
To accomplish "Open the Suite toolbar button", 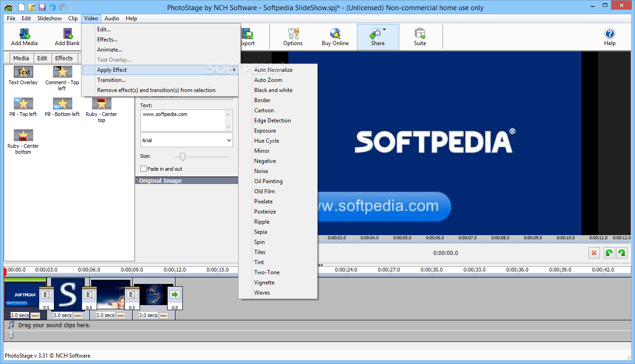I will pos(420,37).
